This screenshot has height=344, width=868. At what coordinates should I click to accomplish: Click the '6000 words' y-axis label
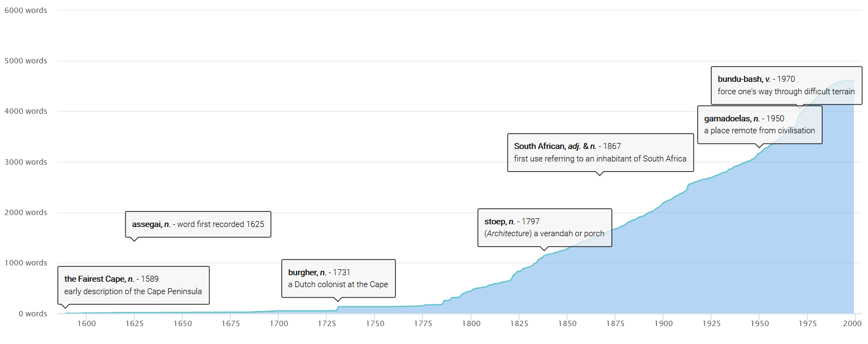(26, 10)
